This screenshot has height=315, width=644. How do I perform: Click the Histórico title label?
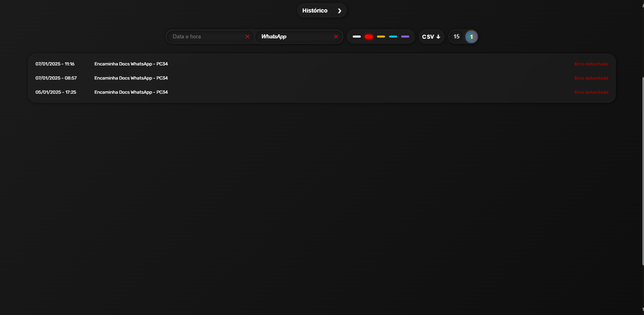(315, 10)
